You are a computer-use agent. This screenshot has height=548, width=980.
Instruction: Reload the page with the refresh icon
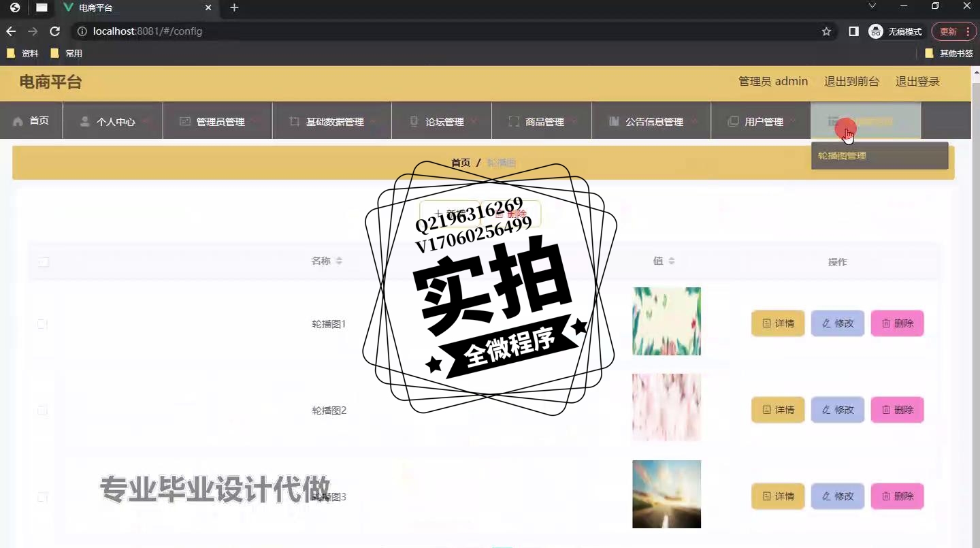(55, 31)
